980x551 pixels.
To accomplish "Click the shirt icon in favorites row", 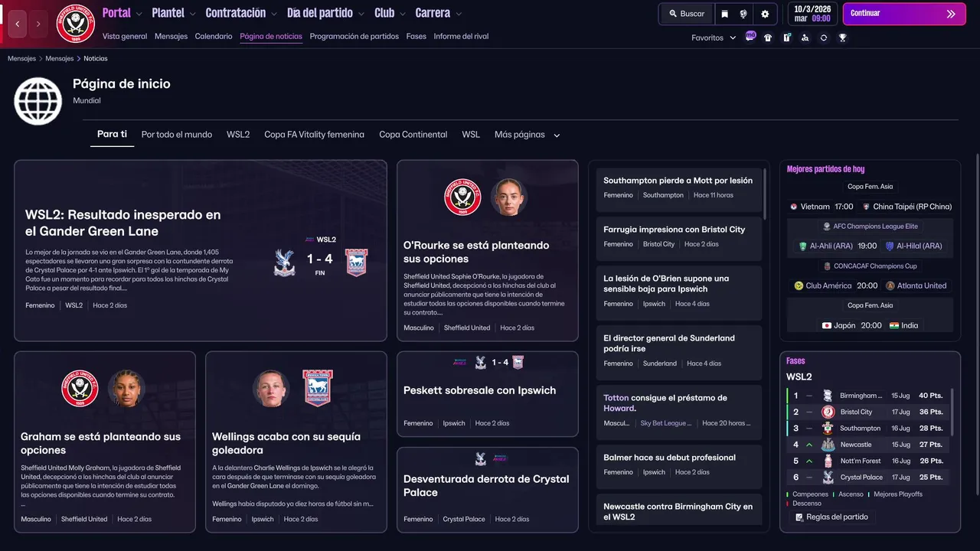I will point(768,37).
